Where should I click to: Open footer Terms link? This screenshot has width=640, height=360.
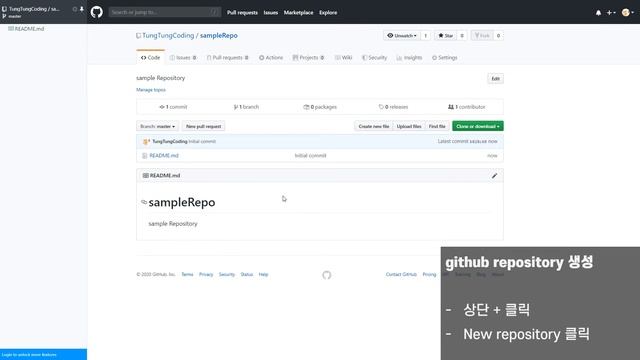pos(187,274)
